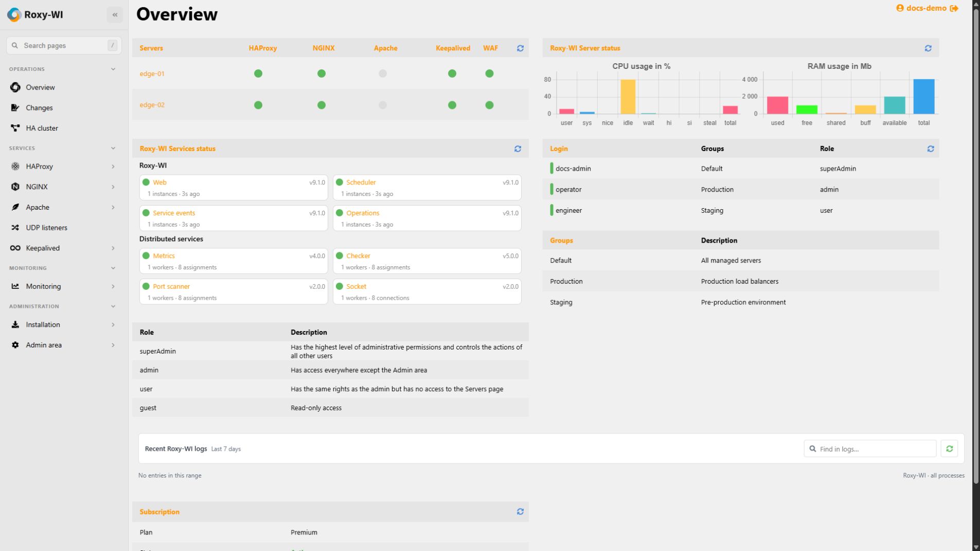This screenshot has width=980, height=551.
Task: Open UDP listeners in the sidebar
Action: 46,228
